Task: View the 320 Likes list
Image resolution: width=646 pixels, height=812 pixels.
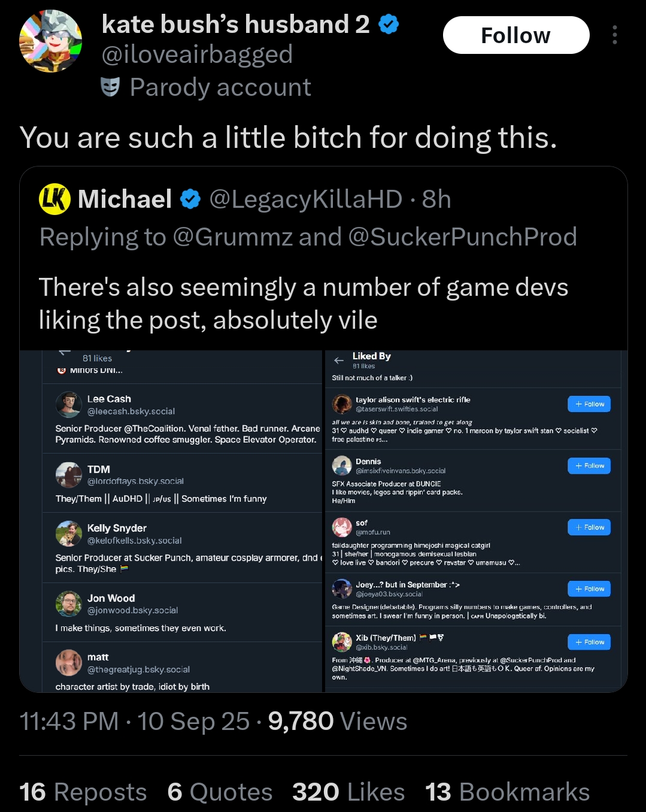Action: click(x=348, y=792)
